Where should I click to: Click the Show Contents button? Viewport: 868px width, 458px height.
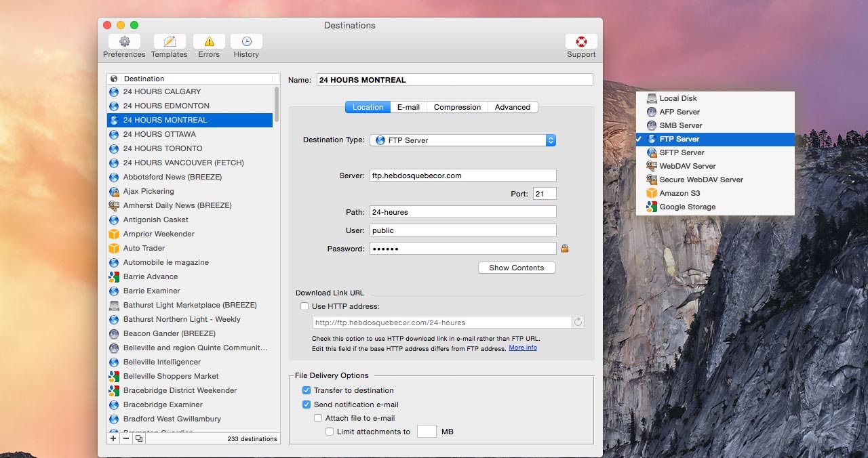tap(516, 268)
